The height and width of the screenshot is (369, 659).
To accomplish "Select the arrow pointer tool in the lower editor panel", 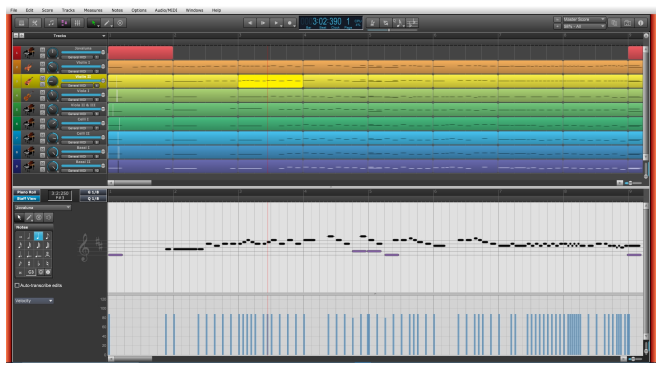I will (19, 217).
